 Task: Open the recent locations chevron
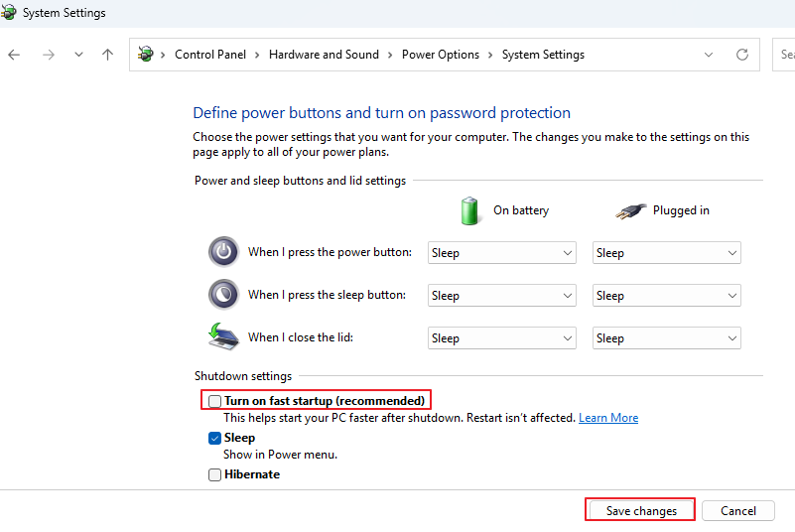(78, 55)
